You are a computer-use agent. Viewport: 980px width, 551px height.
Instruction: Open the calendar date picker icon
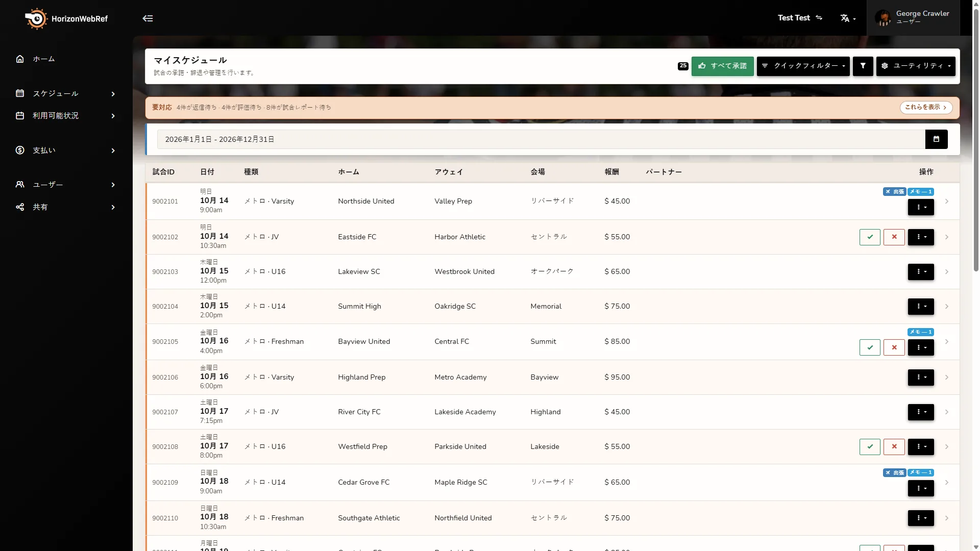936,139
